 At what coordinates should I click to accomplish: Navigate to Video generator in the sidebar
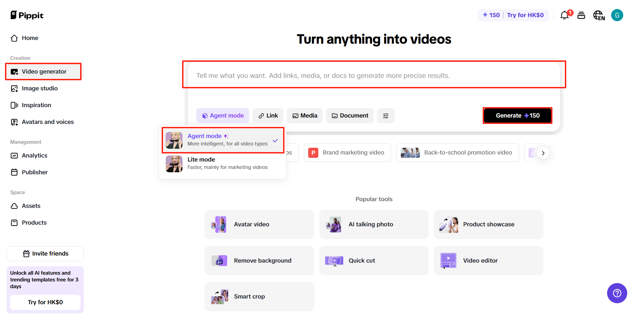click(44, 72)
